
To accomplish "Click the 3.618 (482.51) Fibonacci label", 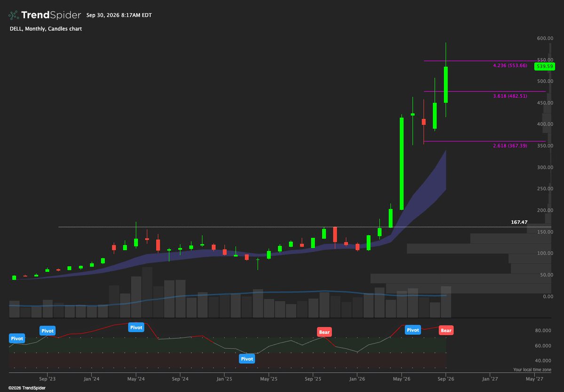I will point(510,96).
